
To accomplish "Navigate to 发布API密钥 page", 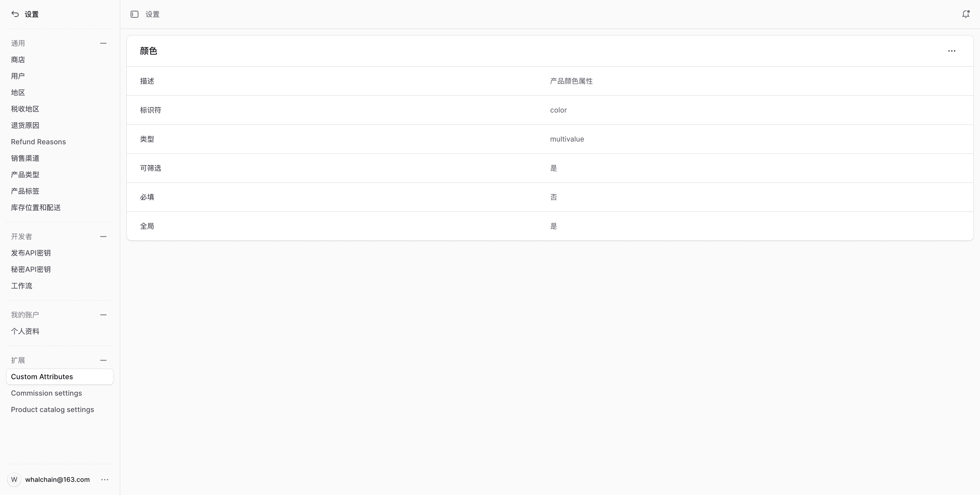I will 31,253.
